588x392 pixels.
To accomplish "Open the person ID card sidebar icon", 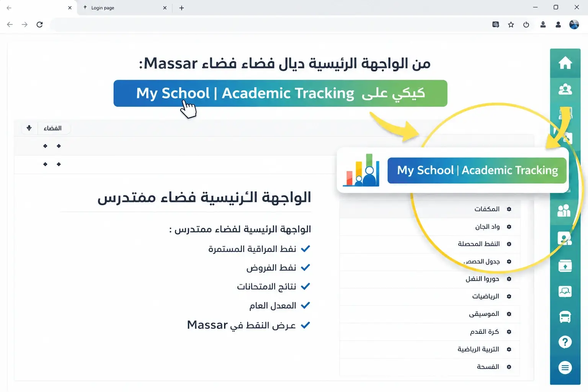I will tap(565, 238).
